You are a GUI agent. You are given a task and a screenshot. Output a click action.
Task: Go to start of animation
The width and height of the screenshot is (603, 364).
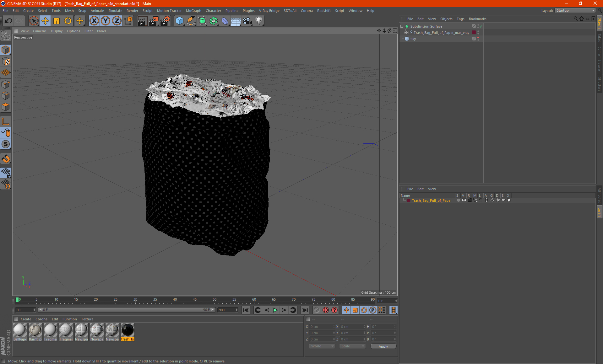[246, 310]
